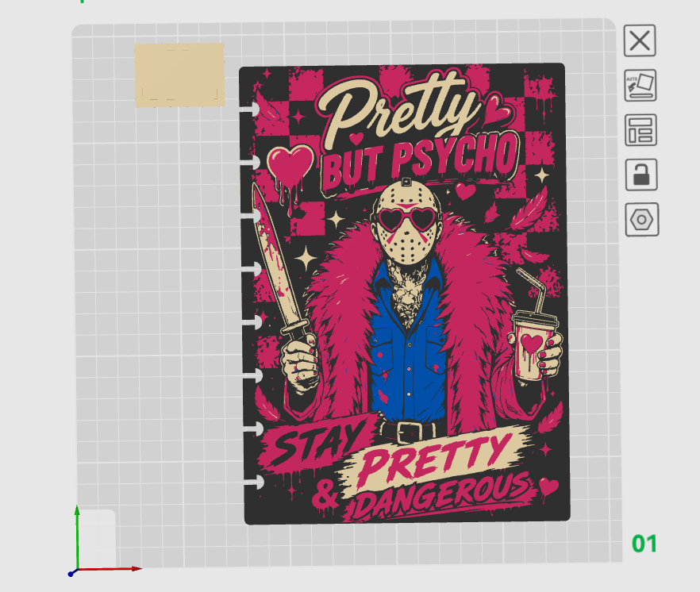Toggle the plate lock icon
The width and height of the screenshot is (700, 592).
641,175
